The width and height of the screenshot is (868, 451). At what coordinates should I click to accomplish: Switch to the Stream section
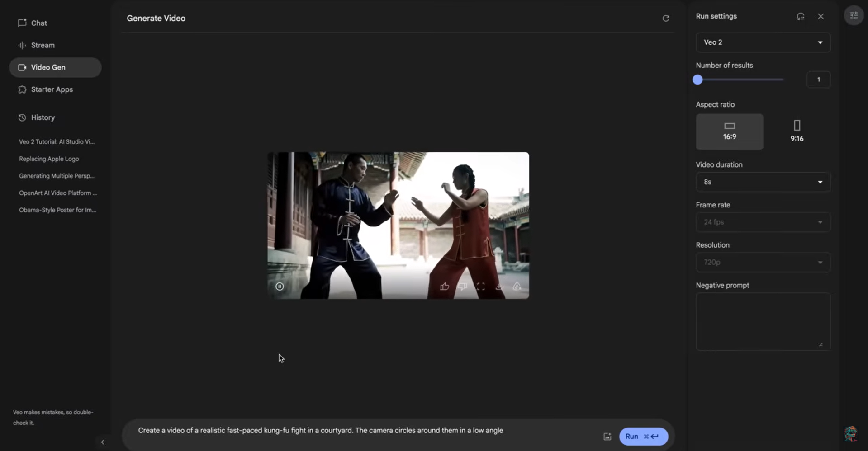pos(43,45)
